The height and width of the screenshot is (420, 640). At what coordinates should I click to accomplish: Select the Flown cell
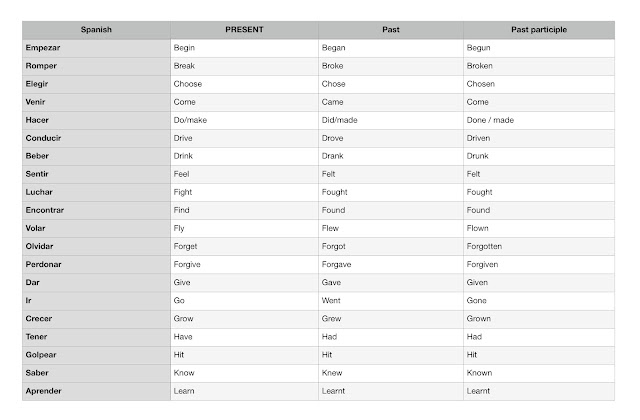(x=539, y=229)
